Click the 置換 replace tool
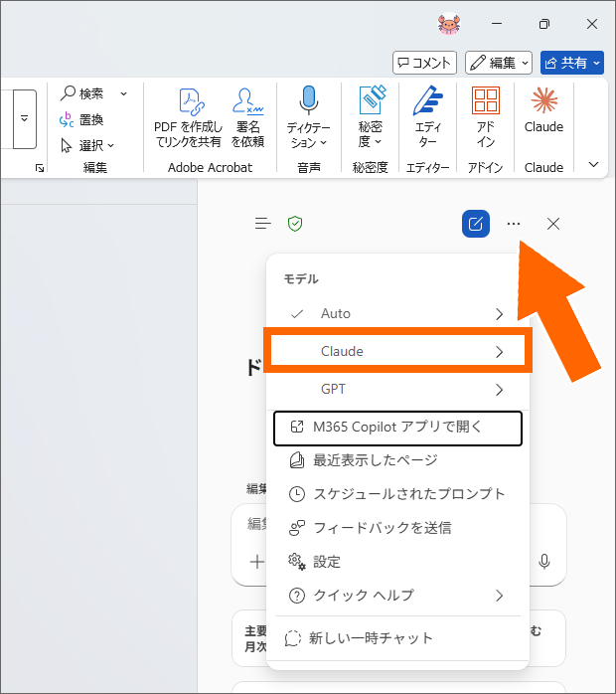The height and width of the screenshot is (694, 616). click(81, 119)
